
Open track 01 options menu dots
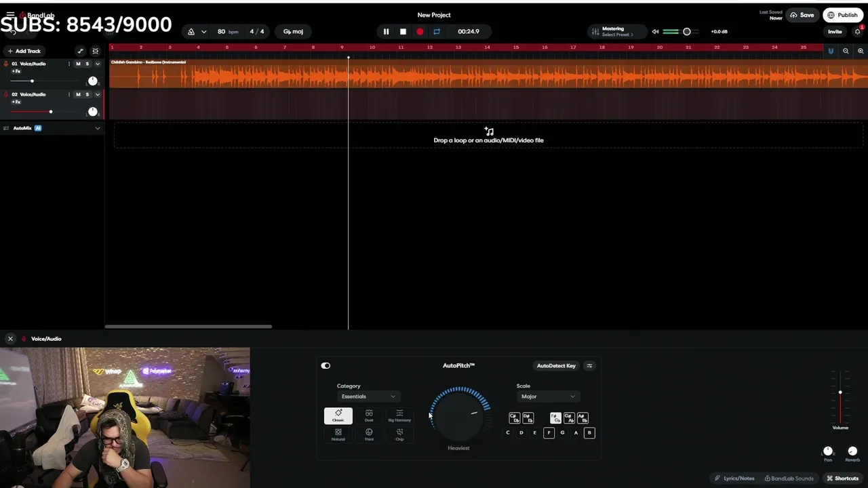[69, 64]
